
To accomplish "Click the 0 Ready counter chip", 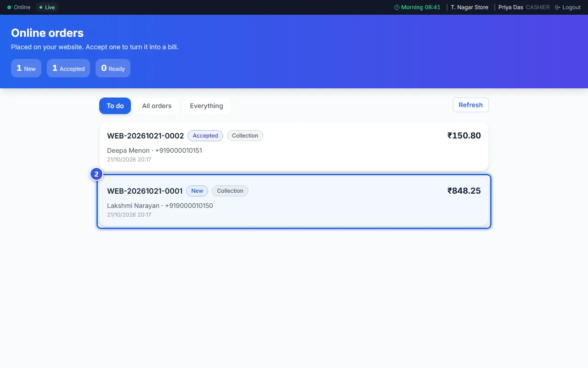I will click(113, 68).
